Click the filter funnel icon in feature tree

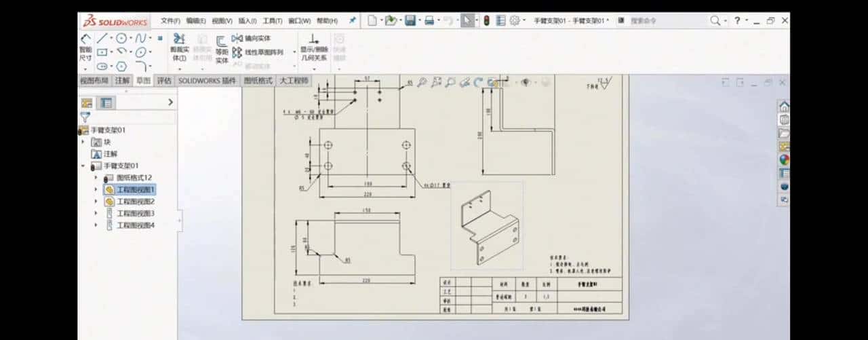tap(85, 117)
